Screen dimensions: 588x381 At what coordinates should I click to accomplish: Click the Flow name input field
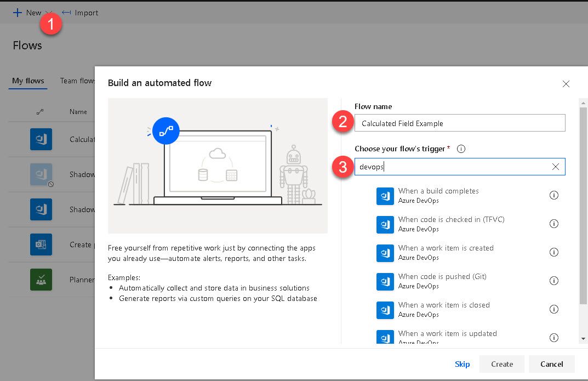[x=460, y=123]
